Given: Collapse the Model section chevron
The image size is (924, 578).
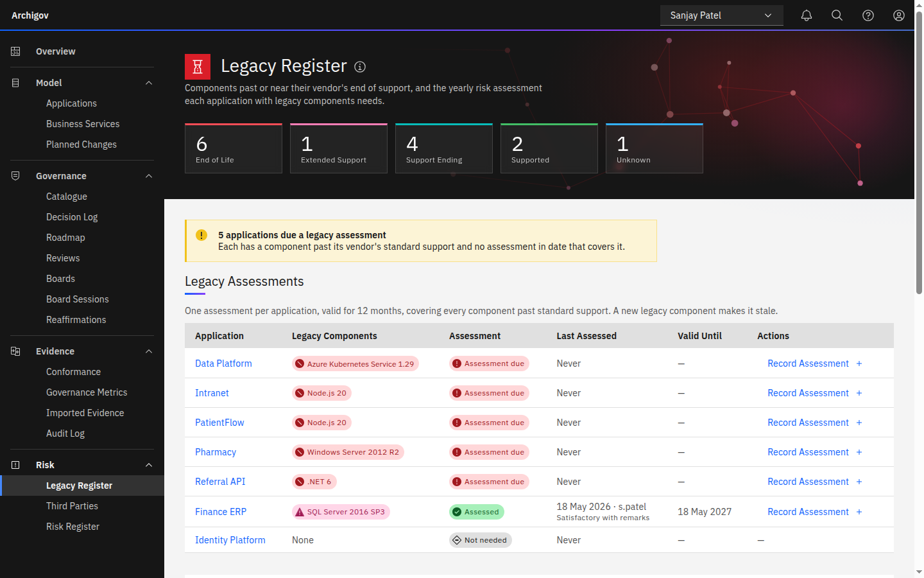Looking at the screenshot, I should coord(149,83).
